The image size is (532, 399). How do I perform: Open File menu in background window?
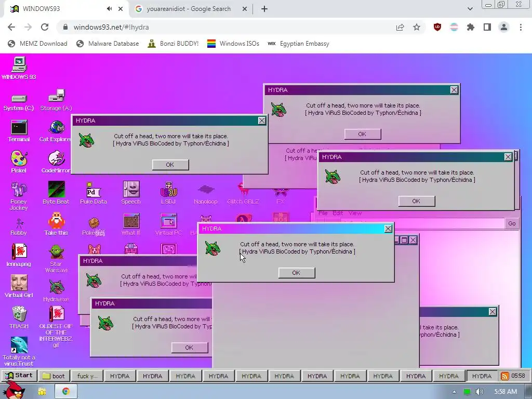pos(323,213)
